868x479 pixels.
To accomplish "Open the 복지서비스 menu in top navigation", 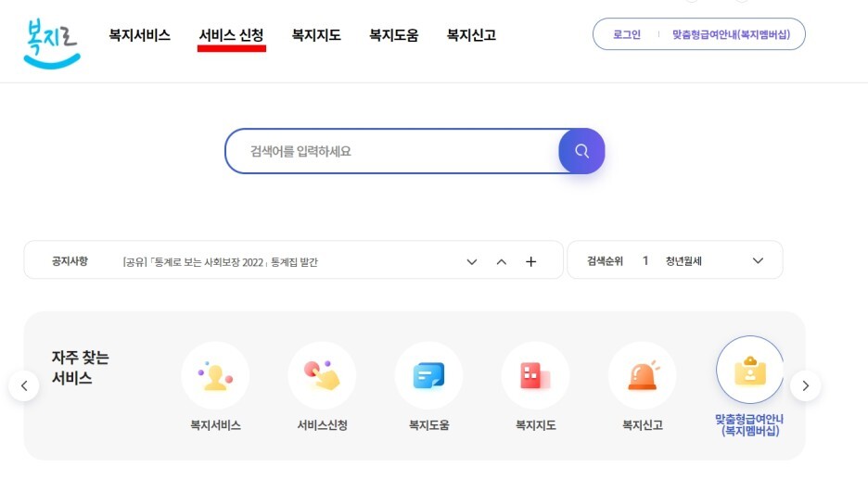I will [139, 35].
